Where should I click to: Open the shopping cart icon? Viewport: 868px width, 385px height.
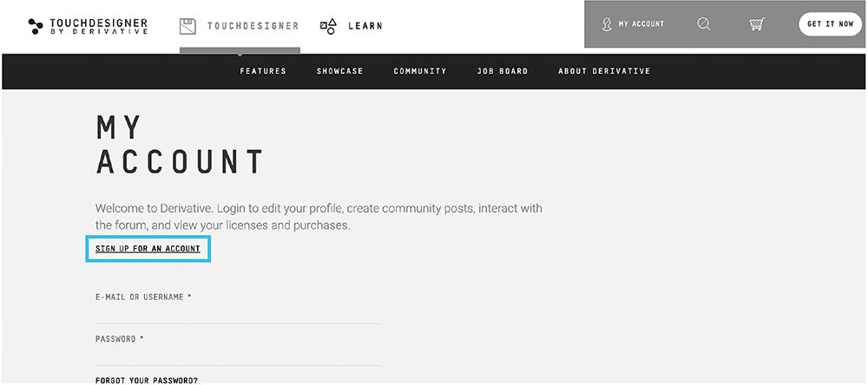[756, 24]
